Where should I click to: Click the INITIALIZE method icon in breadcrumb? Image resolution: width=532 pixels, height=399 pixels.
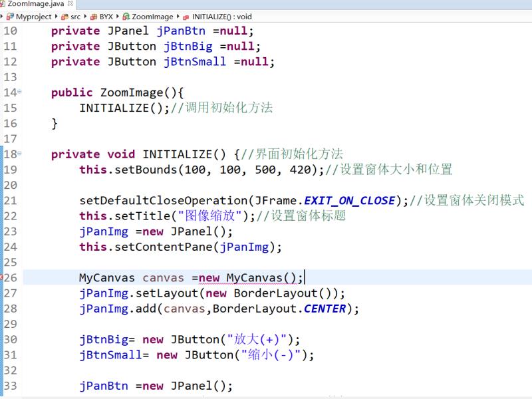pos(186,17)
